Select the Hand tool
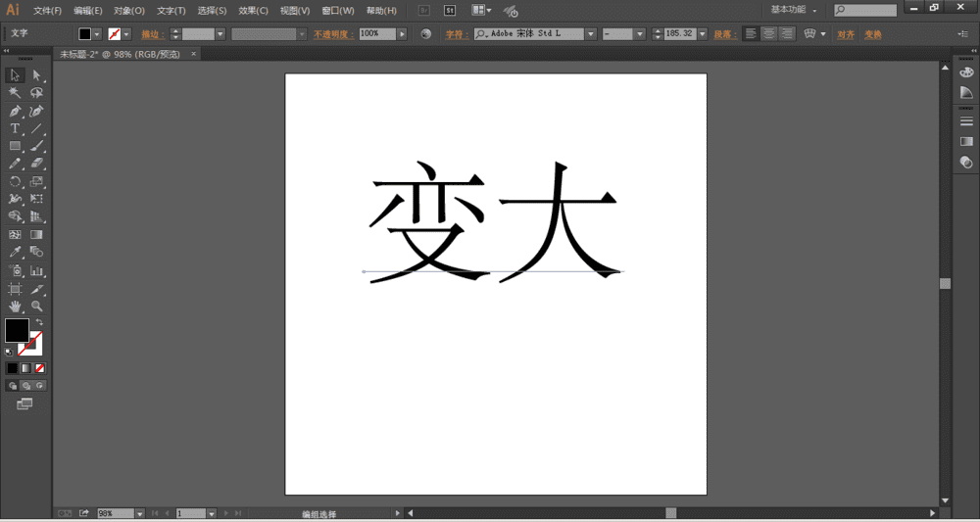This screenshot has width=980, height=522. click(15, 307)
